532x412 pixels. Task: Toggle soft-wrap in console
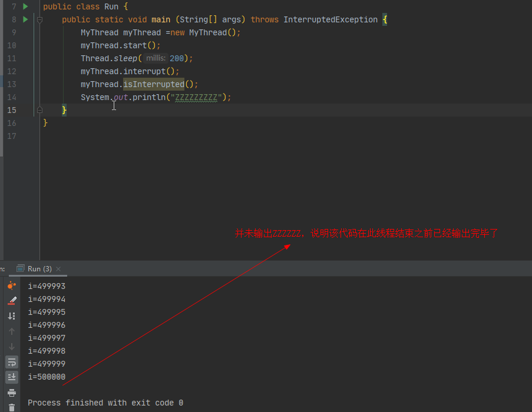tap(12, 362)
